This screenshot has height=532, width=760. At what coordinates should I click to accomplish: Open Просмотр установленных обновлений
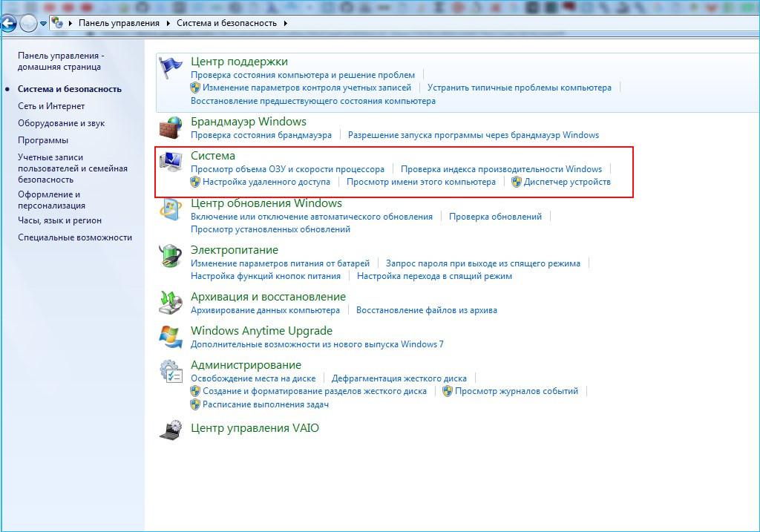[270, 229]
